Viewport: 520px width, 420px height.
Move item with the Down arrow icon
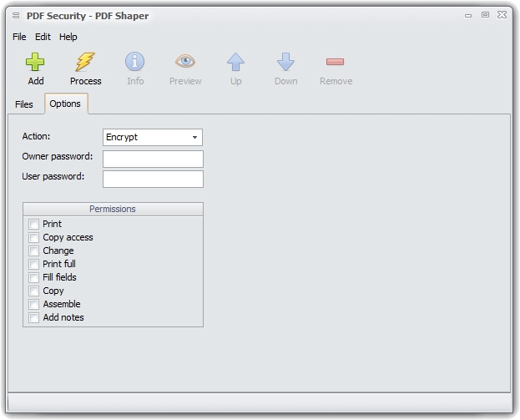coord(285,62)
